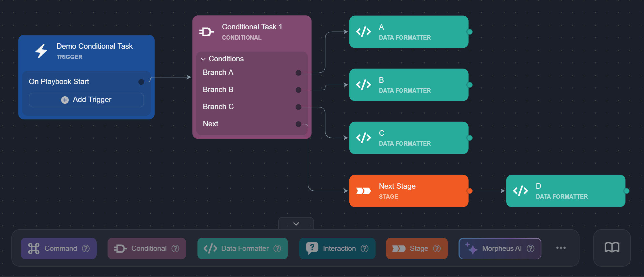Click the Next Stage chevrons icon
644x277 pixels.
pyautogui.click(x=363, y=191)
